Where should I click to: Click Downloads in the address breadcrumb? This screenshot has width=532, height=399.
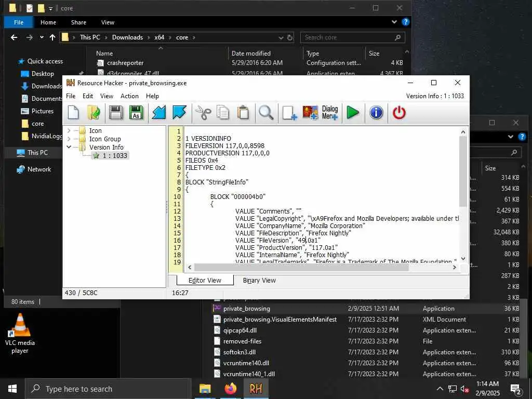coord(127,37)
